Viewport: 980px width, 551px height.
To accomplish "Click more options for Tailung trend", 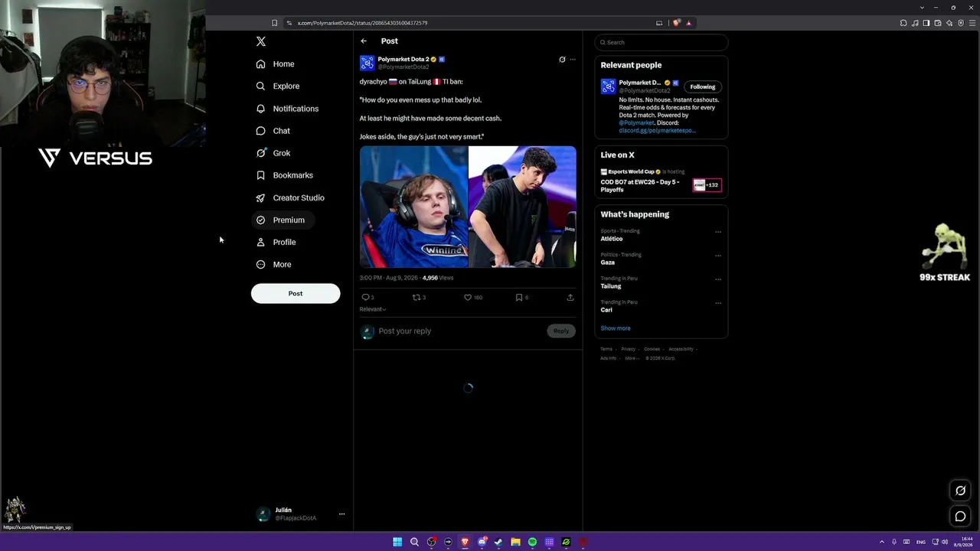I will [718, 279].
